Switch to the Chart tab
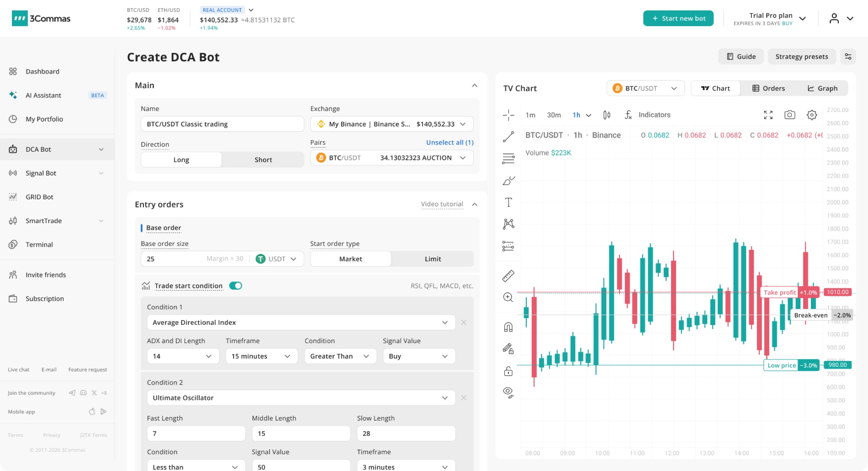This screenshot has width=868, height=471. (x=715, y=88)
